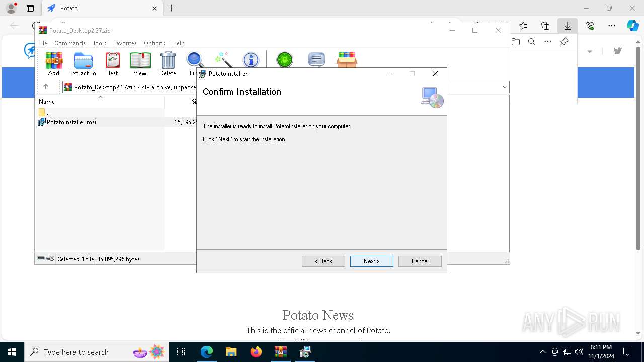Click the Find magnifier icon in WinRAR
Viewport: 644px width, 362px height.
[x=194, y=60]
